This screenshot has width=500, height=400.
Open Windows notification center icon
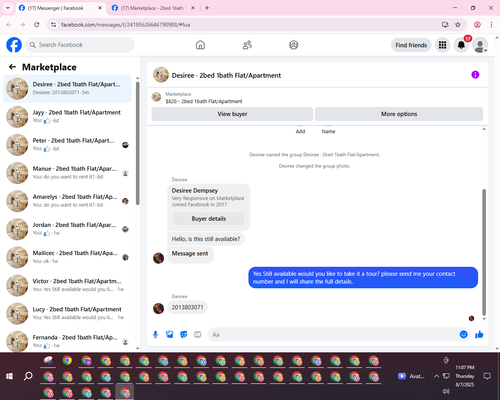click(x=487, y=376)
